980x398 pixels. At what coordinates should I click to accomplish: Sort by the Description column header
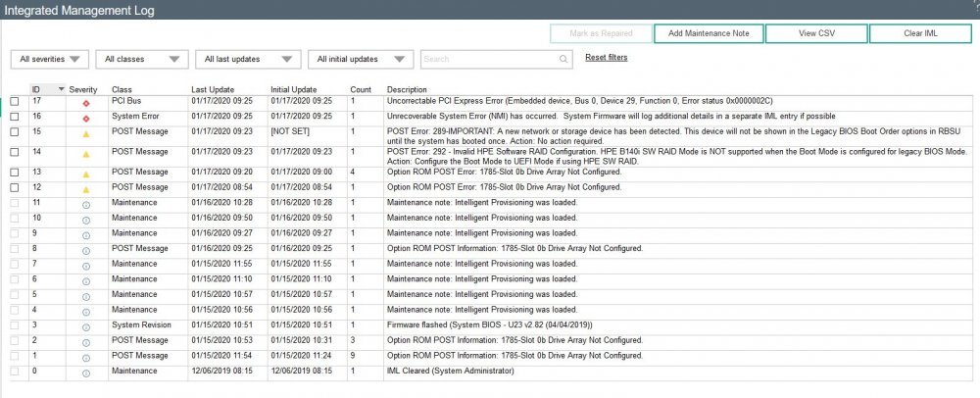(x=407, y=90)
